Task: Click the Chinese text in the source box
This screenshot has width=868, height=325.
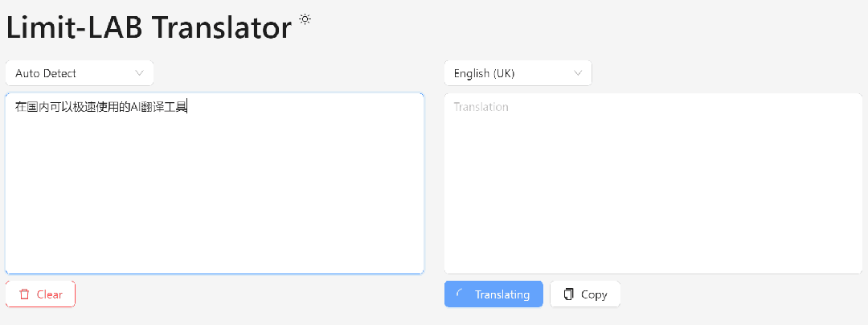Action: (x=100, y=106)
